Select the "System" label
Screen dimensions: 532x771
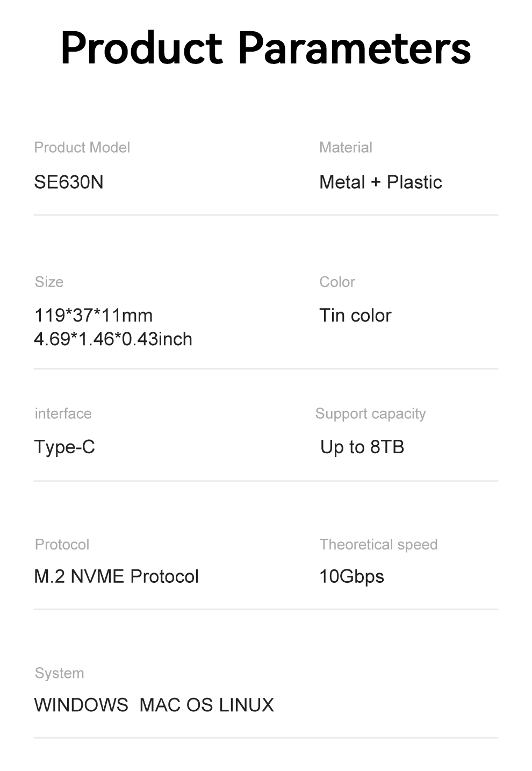pos(59,673)
